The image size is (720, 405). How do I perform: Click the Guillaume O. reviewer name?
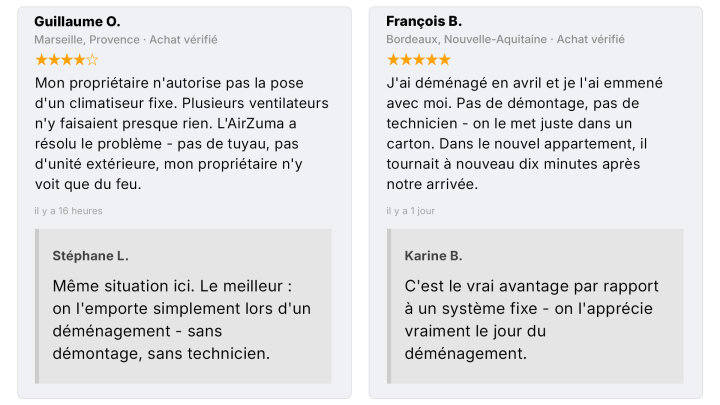(77, 21)
